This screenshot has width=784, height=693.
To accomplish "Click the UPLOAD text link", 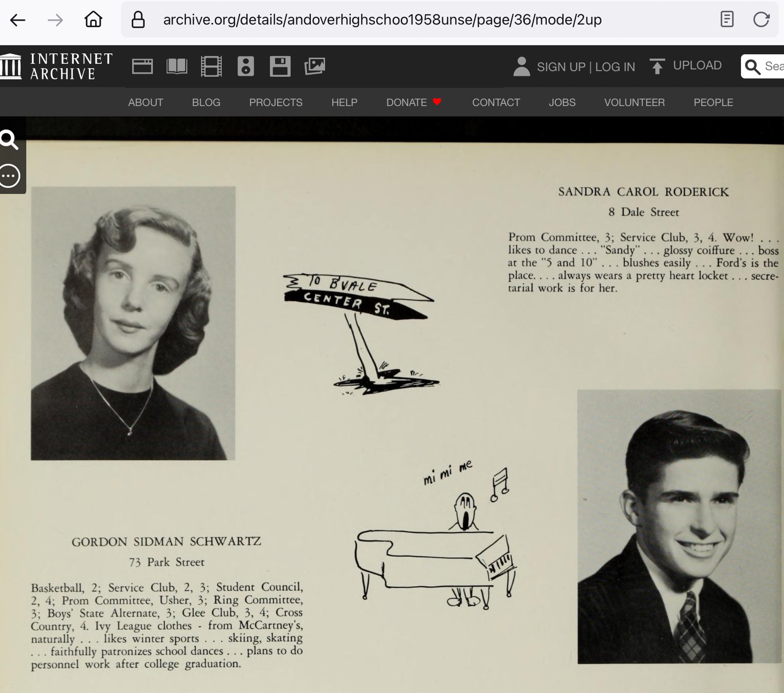I will point(697,65).
